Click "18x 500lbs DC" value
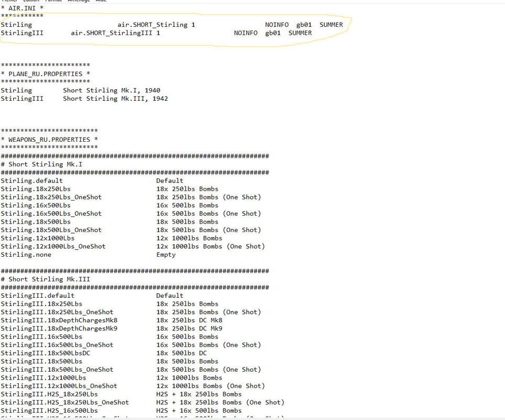The image size is (505, 420). (x=181, y=353)
